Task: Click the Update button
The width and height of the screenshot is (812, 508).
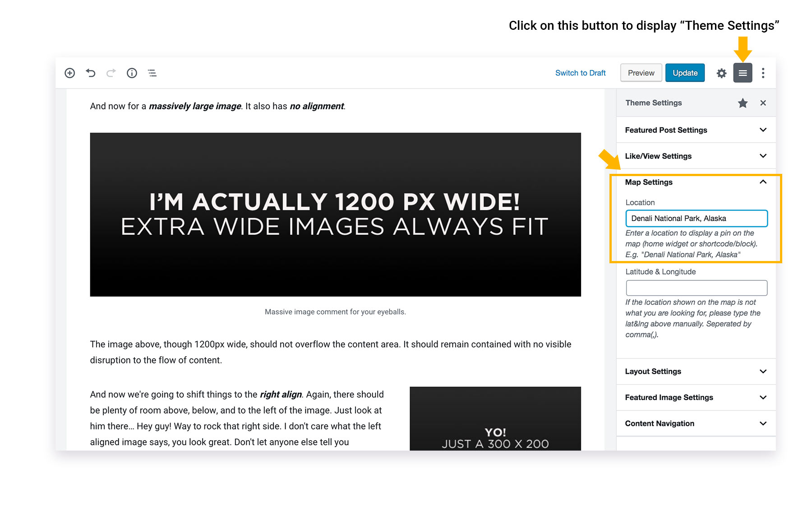Action: (x=685, y=73)
